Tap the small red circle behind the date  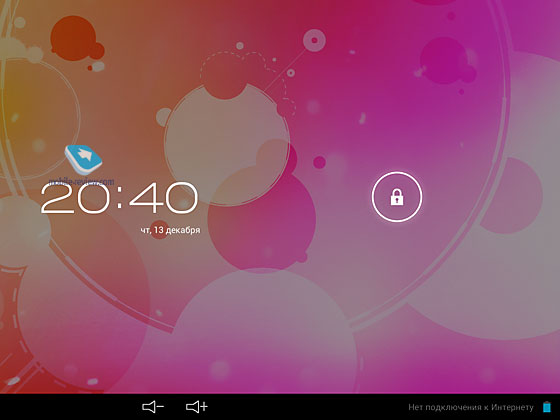159,230
